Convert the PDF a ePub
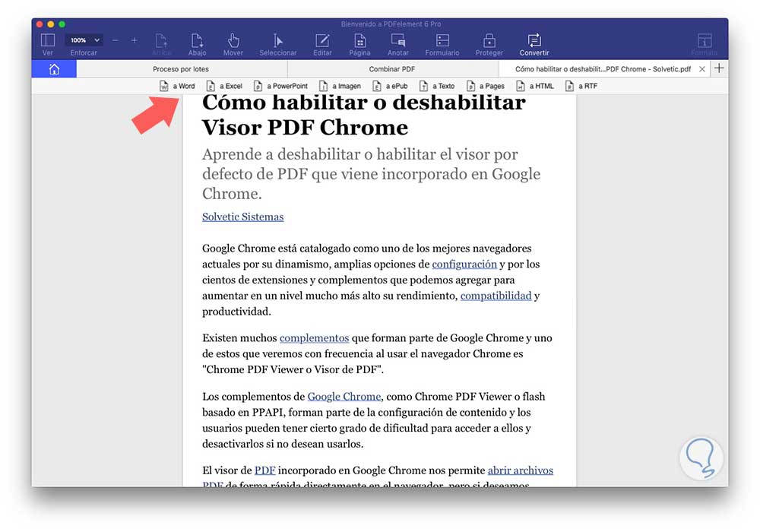760x532 pixels. tap(390, 86)
